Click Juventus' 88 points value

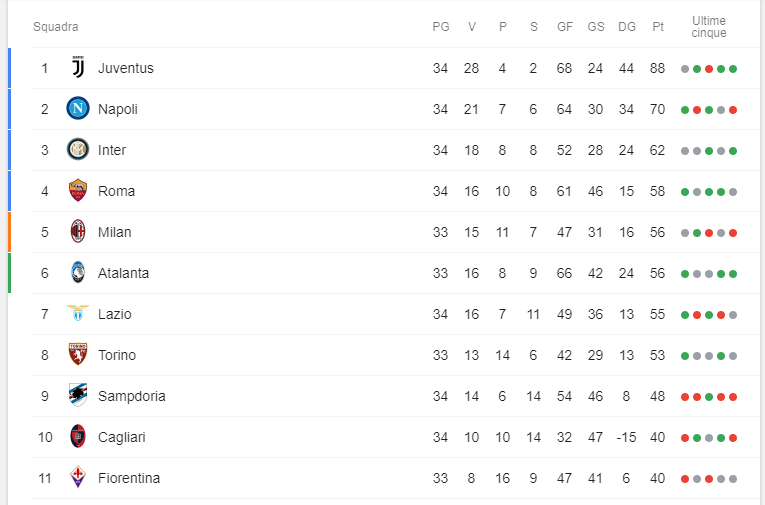coord(657,68)
